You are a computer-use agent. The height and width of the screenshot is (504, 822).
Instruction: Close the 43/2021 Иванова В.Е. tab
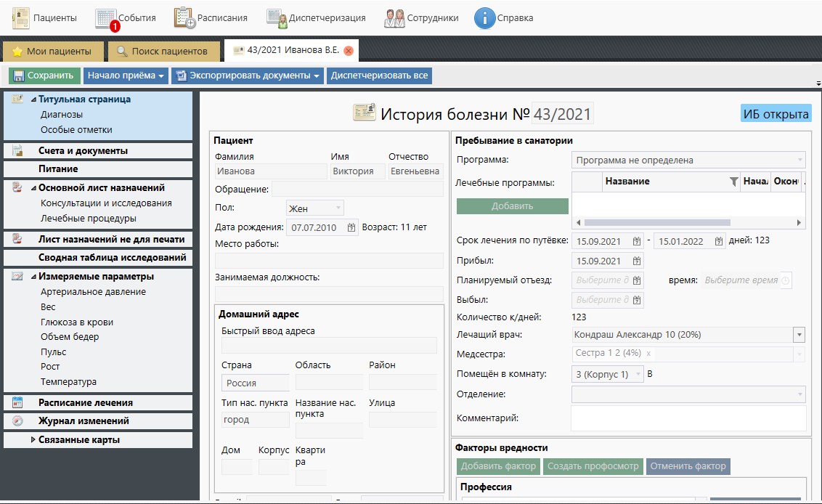(x=349, y=51)
